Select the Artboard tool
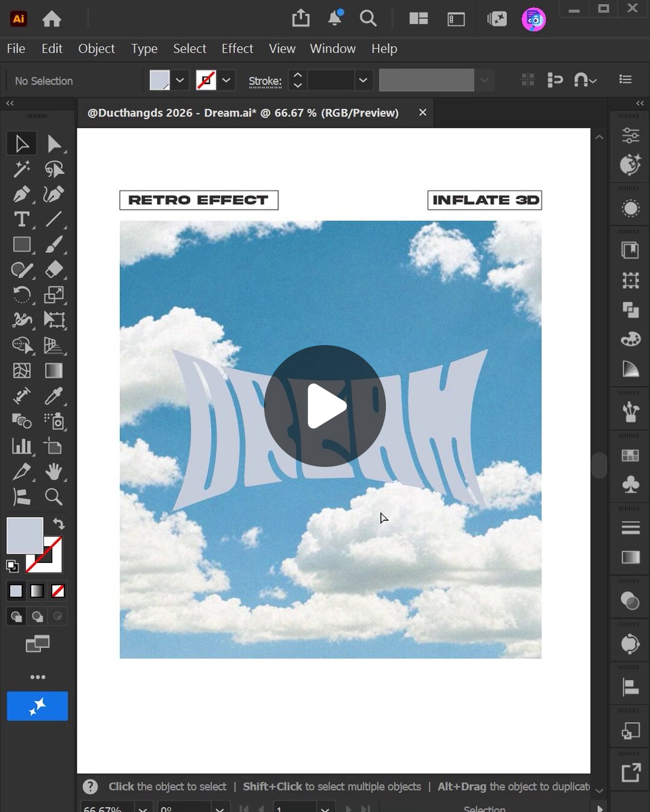The width and height of the screenshot is (650, 812). [x=54, y=446]
